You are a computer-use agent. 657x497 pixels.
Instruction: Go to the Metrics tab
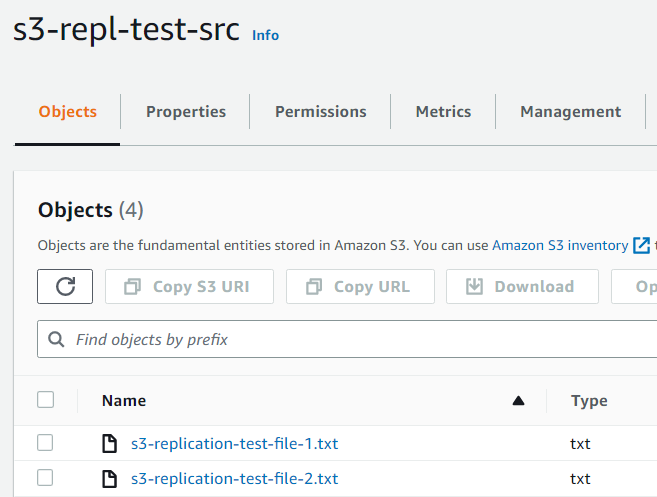click(443, 112)
